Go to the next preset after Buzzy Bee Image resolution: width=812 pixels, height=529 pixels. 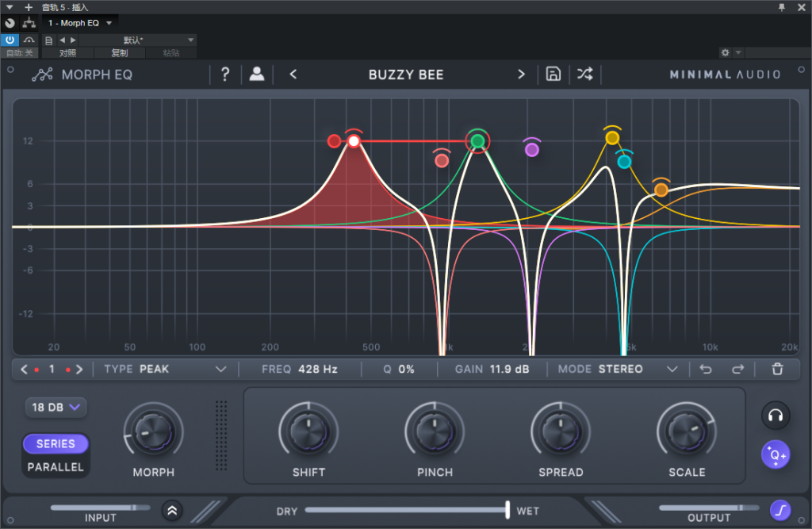521,74
